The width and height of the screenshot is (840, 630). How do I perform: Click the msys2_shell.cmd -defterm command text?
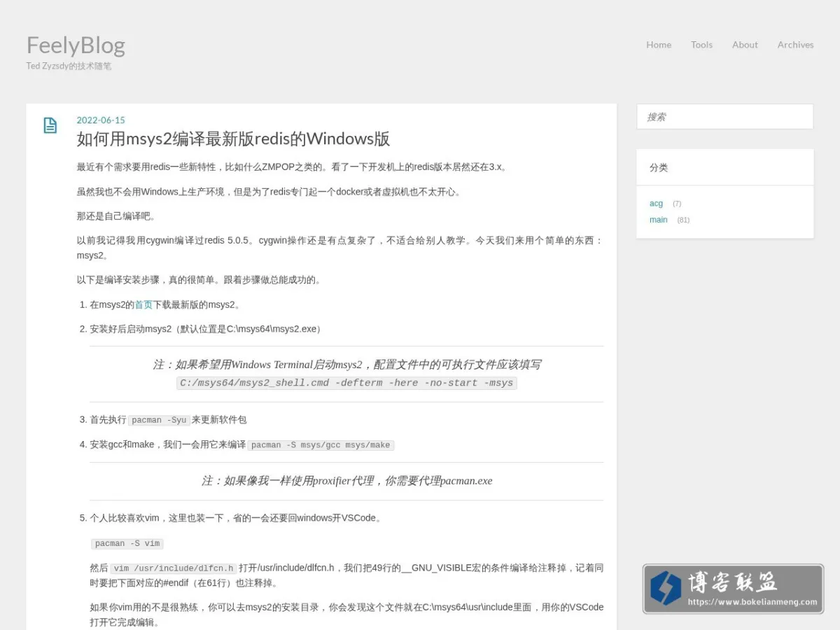(346, 383)
